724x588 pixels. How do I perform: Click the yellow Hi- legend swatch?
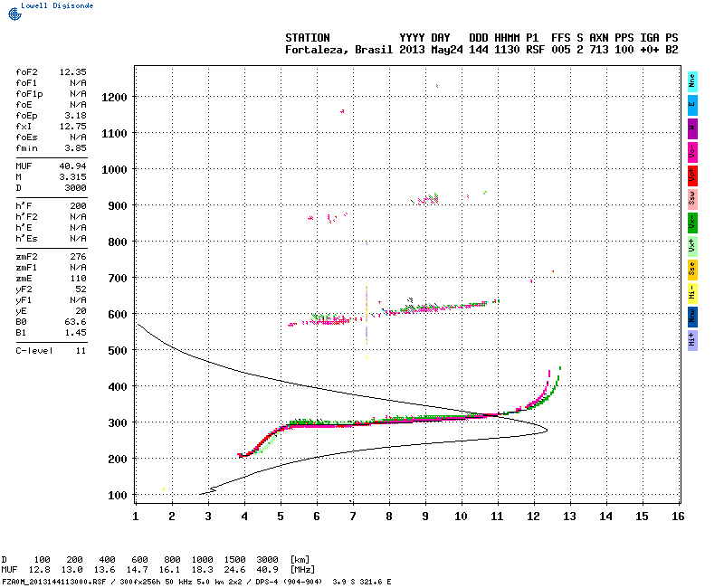click(x=691, y=293)
